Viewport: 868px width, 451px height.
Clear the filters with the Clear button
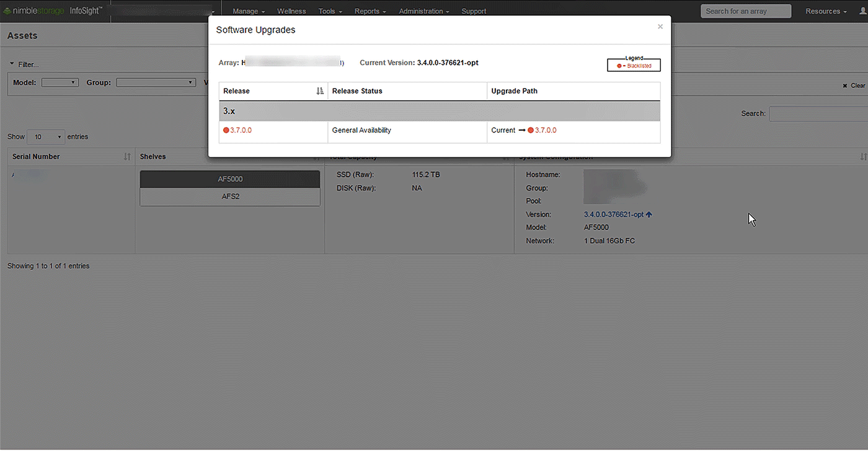854,85
